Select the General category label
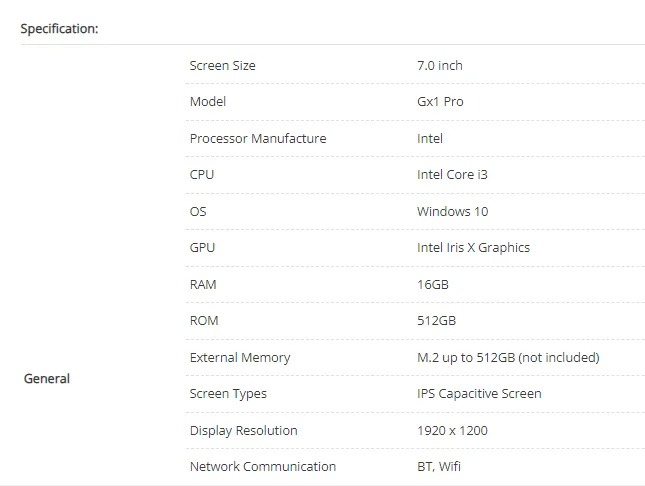 pos(47,379)
